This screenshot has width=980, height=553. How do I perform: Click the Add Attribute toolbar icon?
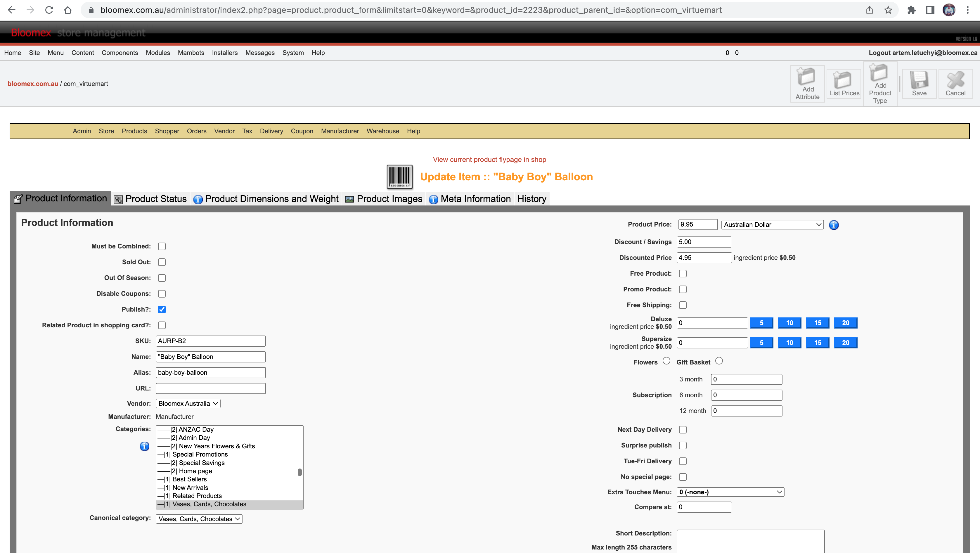pos(807,84)
